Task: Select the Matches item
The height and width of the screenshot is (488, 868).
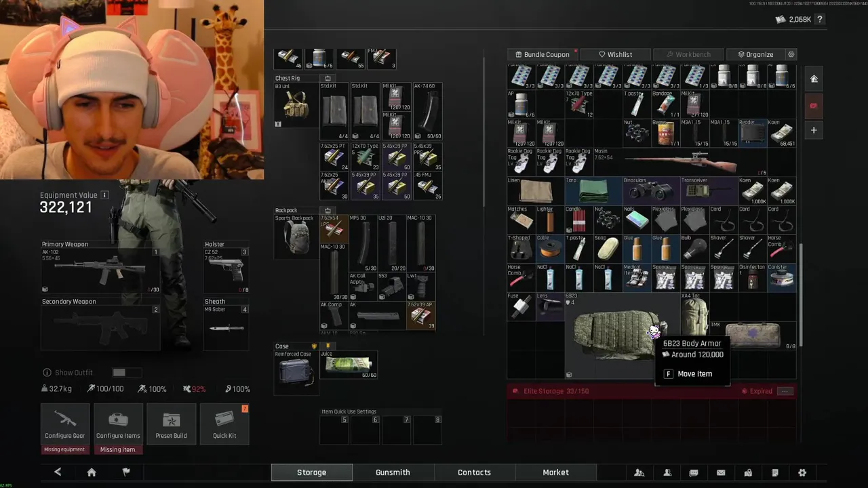Action: click(x=521, y=220)
